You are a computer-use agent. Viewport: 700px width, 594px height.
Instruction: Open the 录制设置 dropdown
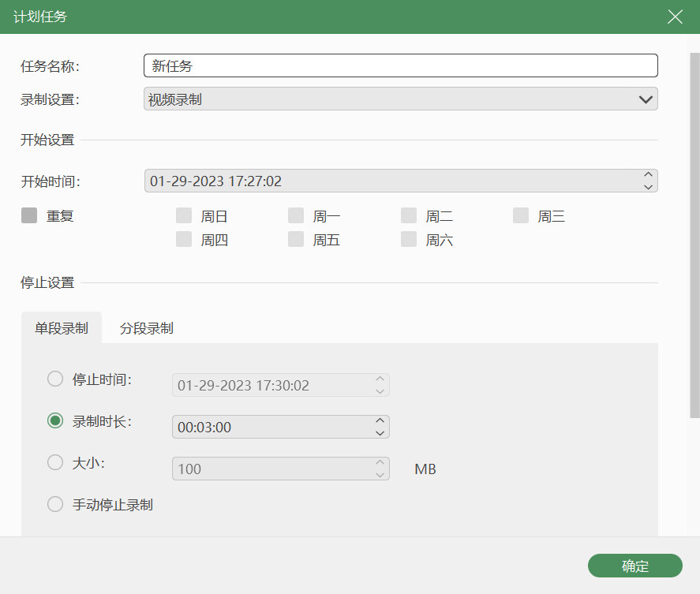[x=400, y=99]
